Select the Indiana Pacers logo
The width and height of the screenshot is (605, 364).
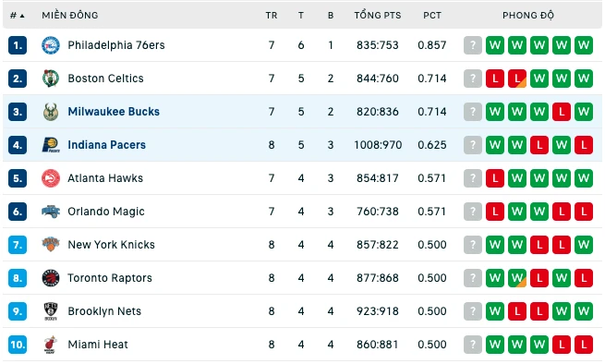[x=51, y=145]
